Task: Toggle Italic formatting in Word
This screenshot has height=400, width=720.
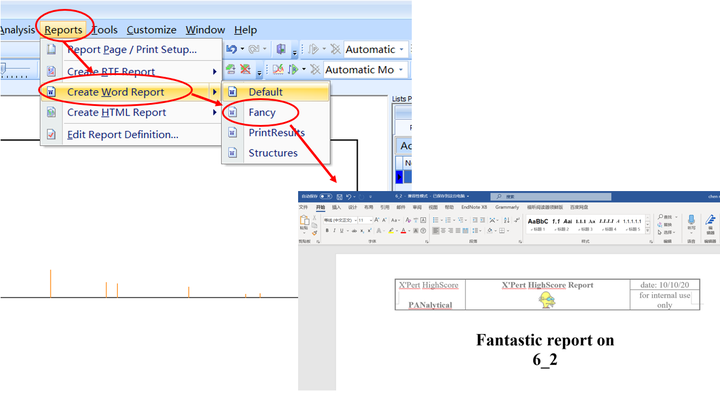Action: (334, 231)
